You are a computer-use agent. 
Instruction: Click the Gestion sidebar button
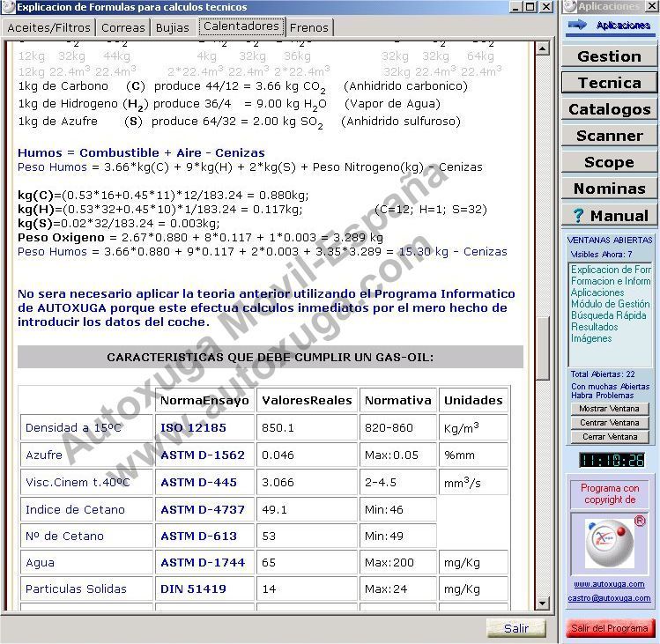(x=609, y=56)
